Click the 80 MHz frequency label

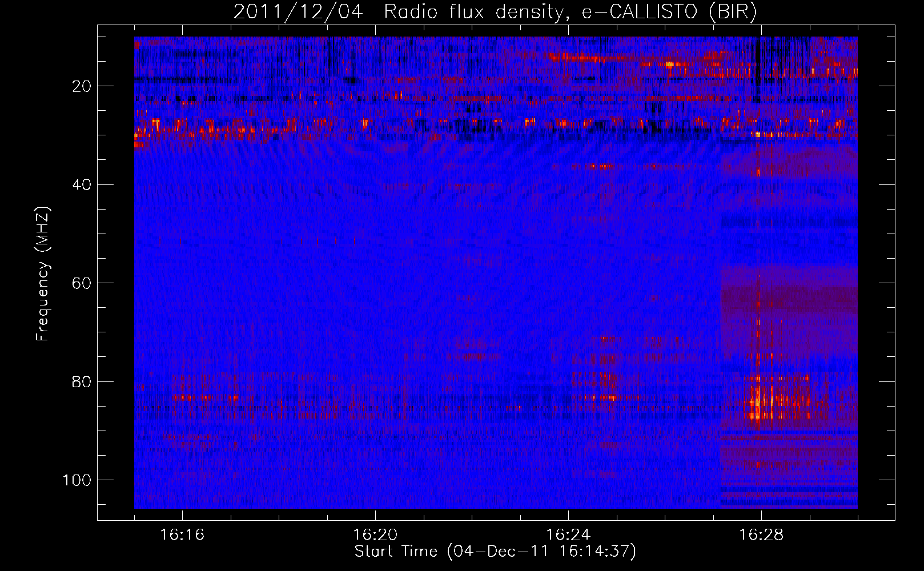tap(82, 381)
